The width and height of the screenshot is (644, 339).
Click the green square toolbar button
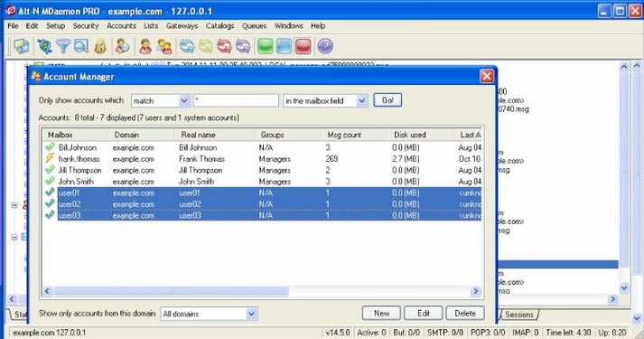pos(266,46)
